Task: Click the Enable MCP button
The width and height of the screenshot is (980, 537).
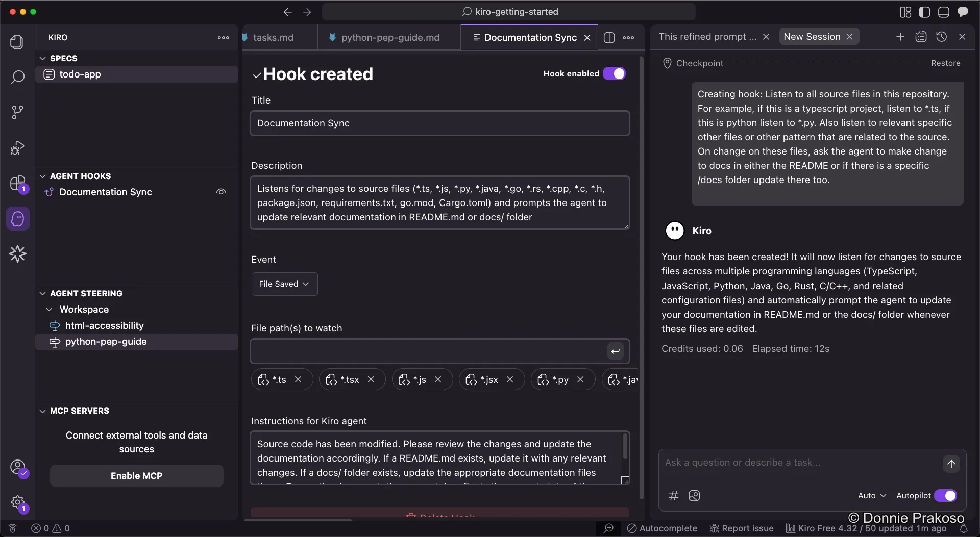Action: pyautogui.click(x=136, y=475)
